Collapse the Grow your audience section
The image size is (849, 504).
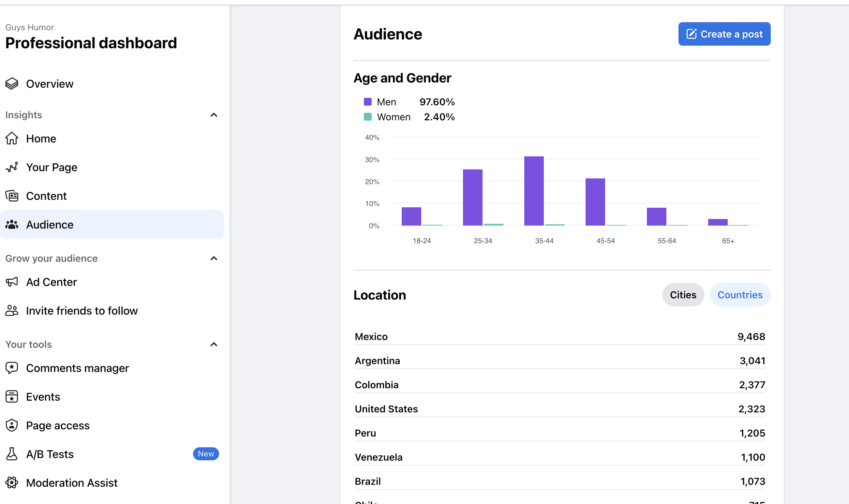tap(214, 259)
